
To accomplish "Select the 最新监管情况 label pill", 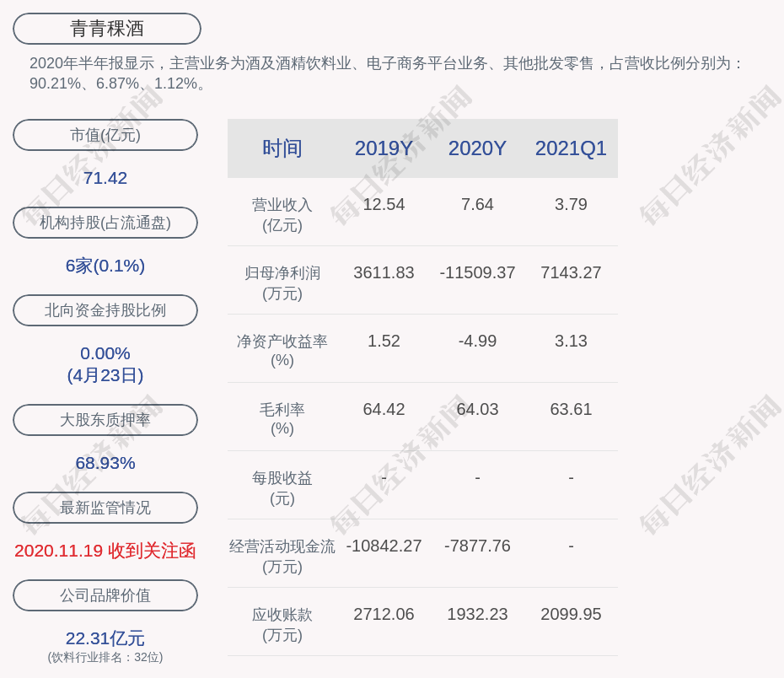I will click(x=105, y=508).
